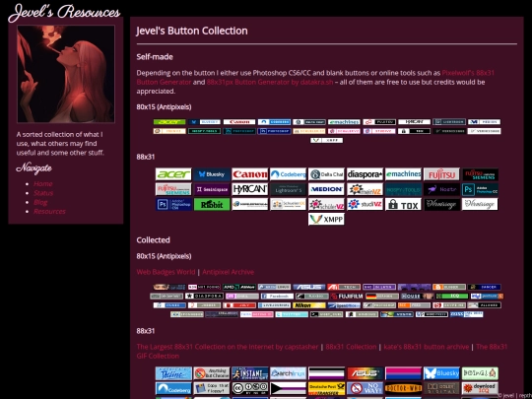Click the Anything But Chrome button
Image resolution: width=532 pixels, height=399 pixels.
(212, 373)
